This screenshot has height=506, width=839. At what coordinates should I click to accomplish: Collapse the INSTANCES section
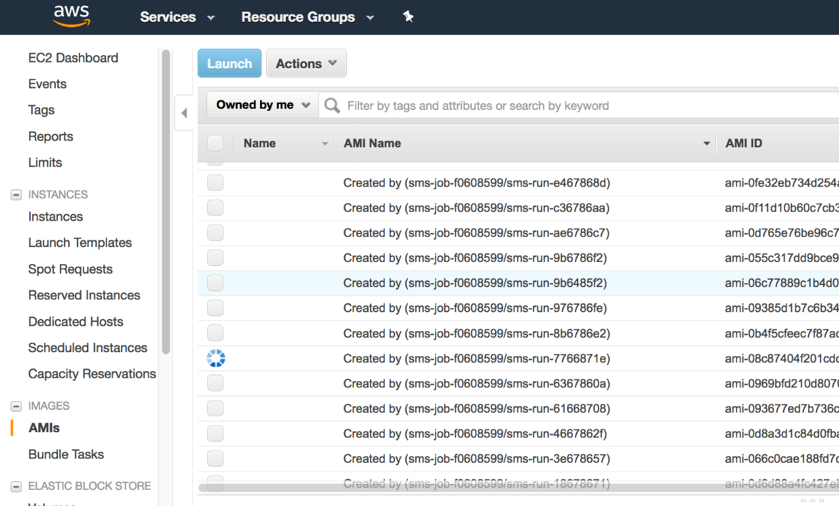point(16,195)
